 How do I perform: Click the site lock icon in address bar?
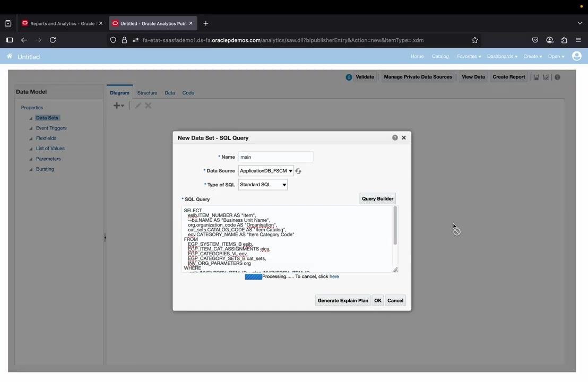(x=124, y=40)
